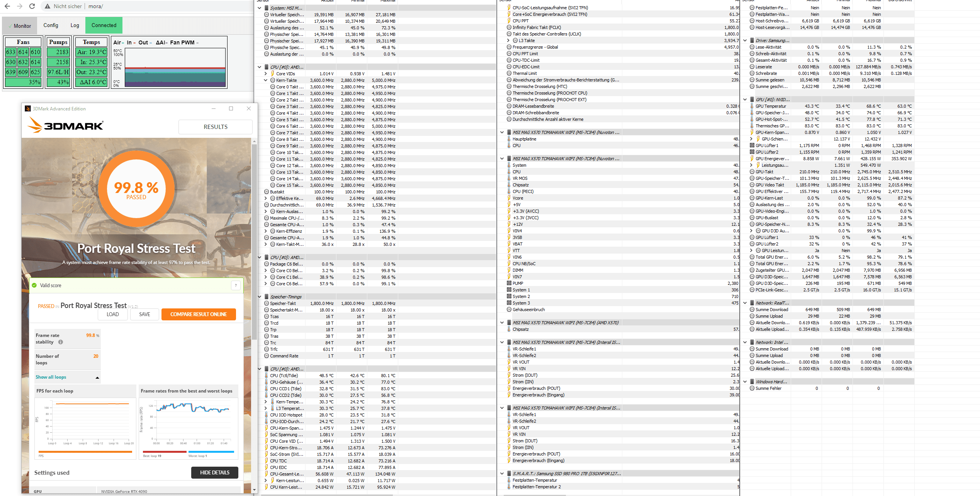Click SAVE in 3DMark results
The height and width of the screenshot is (496, 980).
[144, 314]
